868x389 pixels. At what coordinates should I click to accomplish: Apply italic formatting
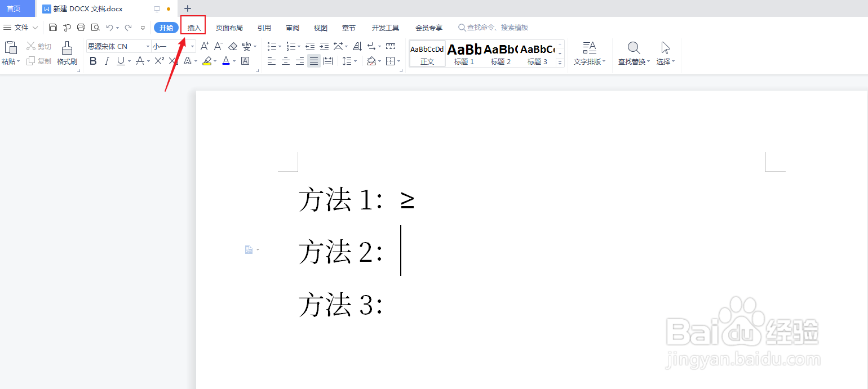pyautogui.click(x=106, y=61)
